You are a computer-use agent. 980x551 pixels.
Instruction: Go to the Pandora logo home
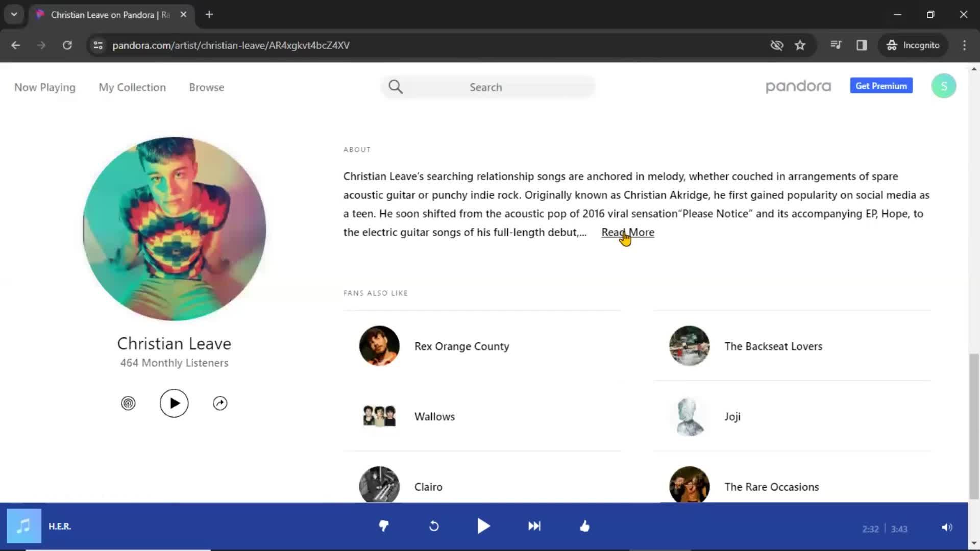pyautogui.click(x=798, y=86)
